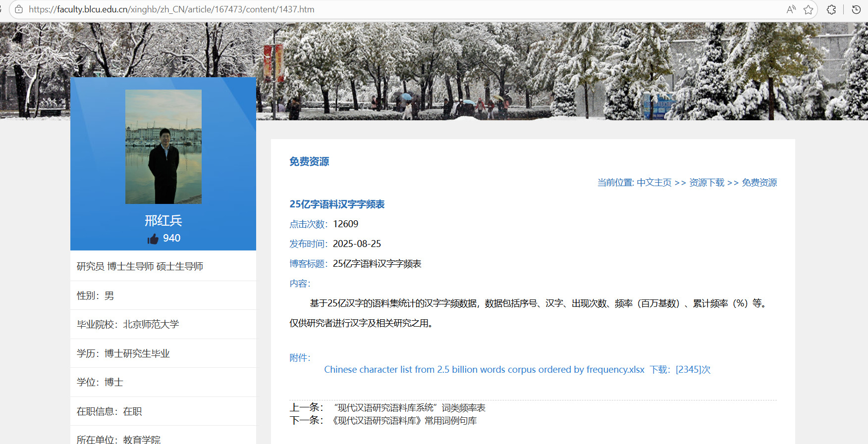868x444 pixels.
Task: Click the like count 940
Action: [171, 238]
